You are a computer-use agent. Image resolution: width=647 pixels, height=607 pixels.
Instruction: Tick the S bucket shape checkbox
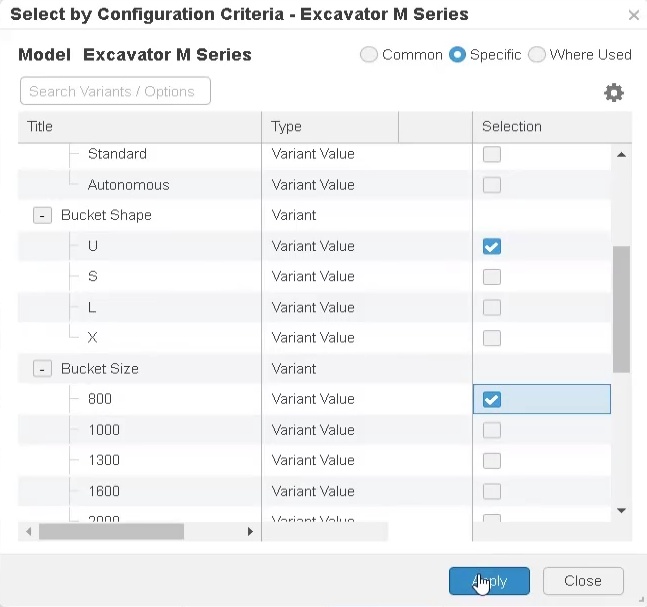click(491, 277)
